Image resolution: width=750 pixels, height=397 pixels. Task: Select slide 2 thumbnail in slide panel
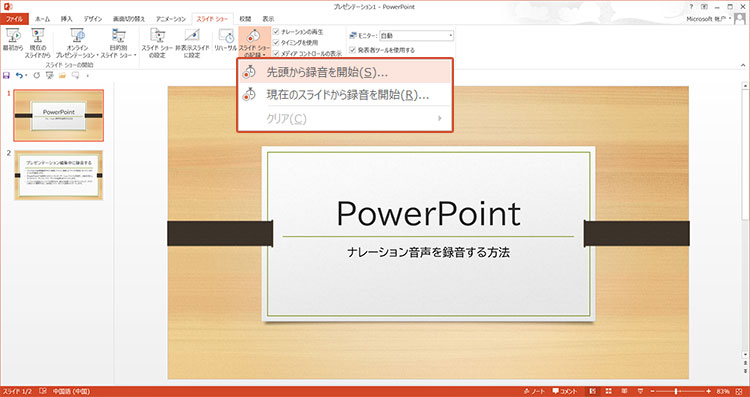(x=58, y=175)
